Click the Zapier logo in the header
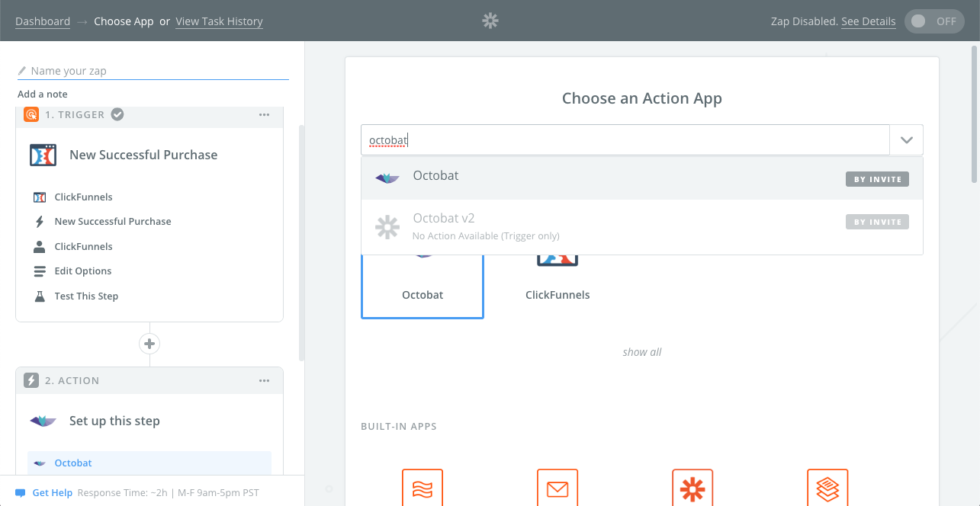The image size is (980, 506). click(x=490, y=21)
